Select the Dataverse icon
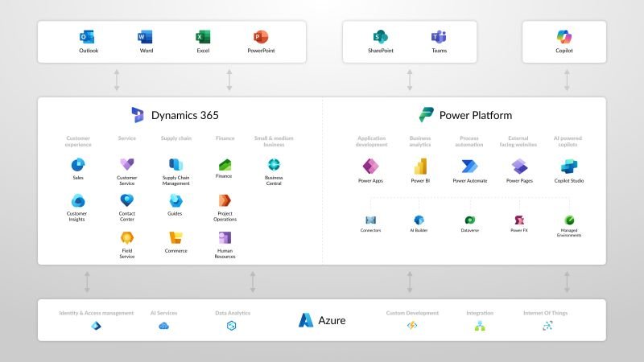644x362 pixels. (x=470, y=220)
